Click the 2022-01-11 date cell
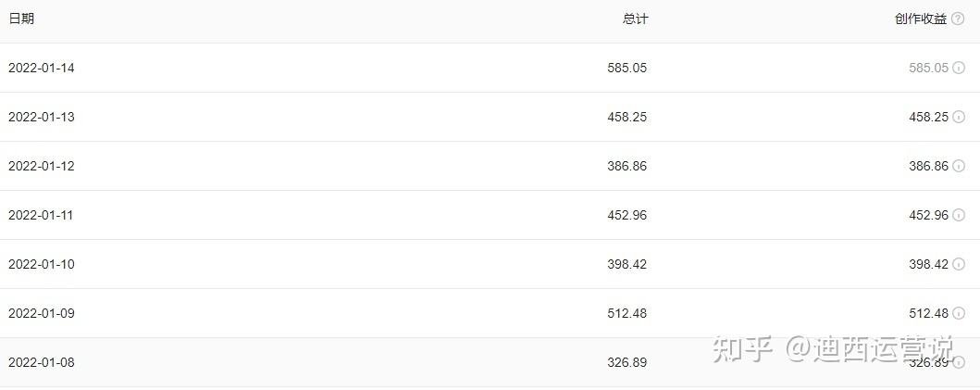 coord(41,215)
